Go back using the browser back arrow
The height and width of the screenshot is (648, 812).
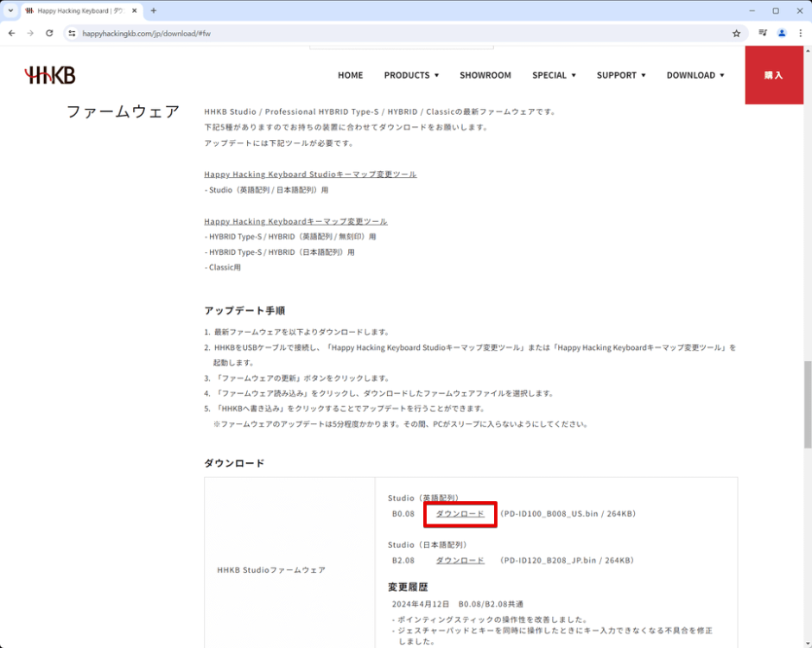(11, 33)
